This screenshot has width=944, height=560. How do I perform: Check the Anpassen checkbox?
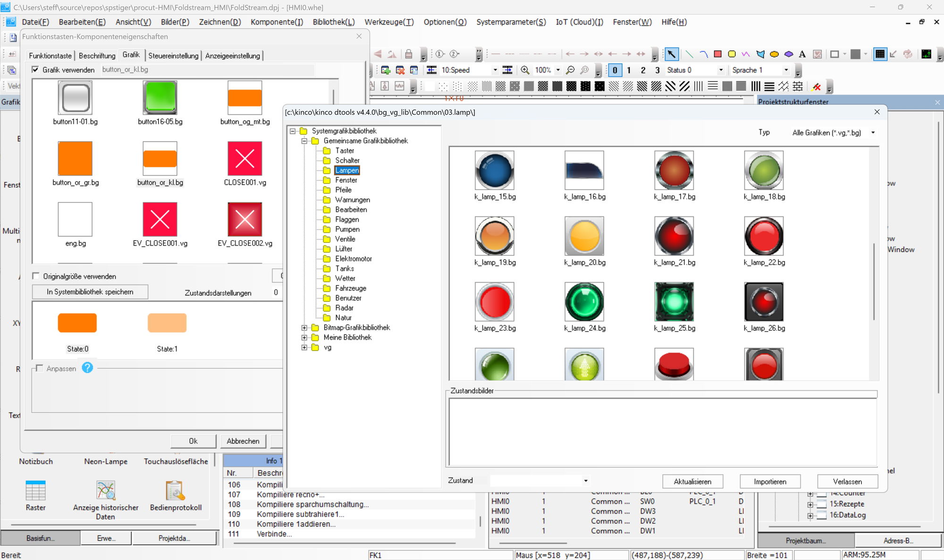(40, 368)
